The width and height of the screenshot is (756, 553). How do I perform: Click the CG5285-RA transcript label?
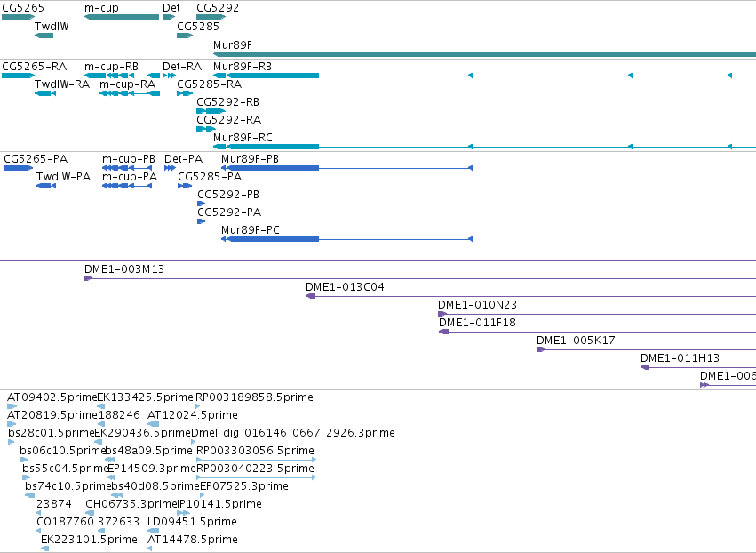[210, 84]
